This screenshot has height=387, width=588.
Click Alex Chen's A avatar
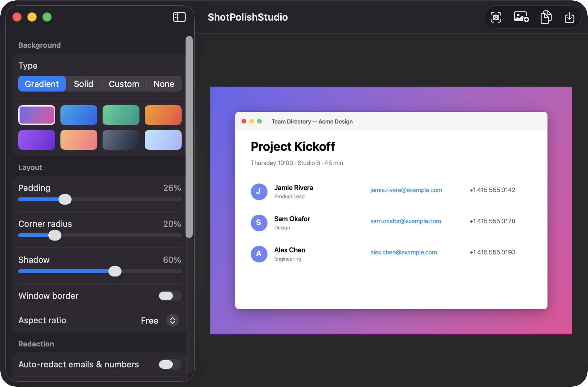pyautogui.click(x=259, y=254)
